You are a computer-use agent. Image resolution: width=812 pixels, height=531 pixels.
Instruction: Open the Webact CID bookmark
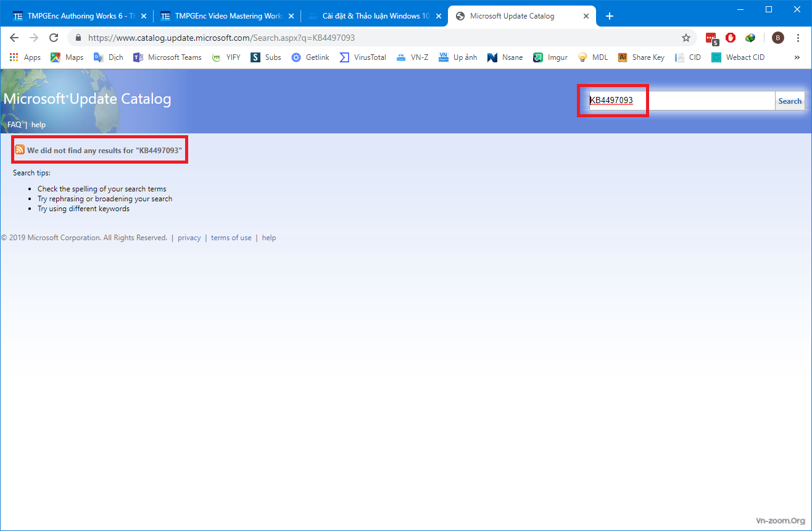pyautogui.click(x=738, y=57)
